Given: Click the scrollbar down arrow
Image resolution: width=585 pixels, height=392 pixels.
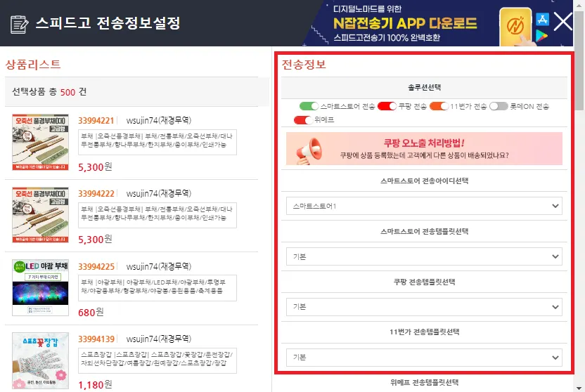Looking at the screenshot, I should pyautogui.click(x=579, y=388).
